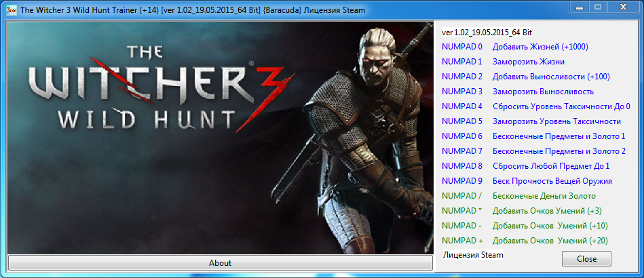
Task: Click "Добавить Очков Умений (+10)" text
Action: tap(550, 226)
